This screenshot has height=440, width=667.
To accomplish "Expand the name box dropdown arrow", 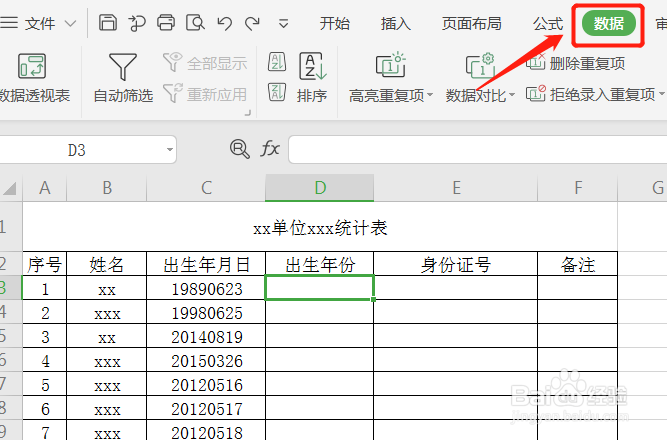I will (x=170, y=150).
